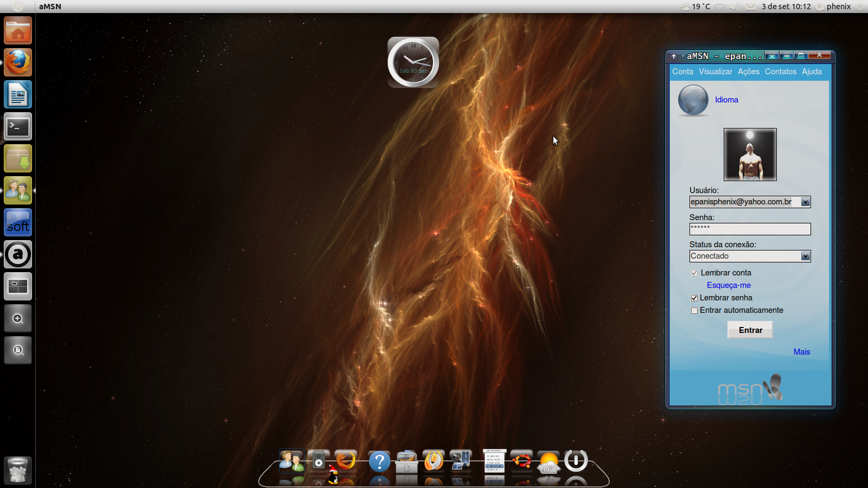Click the Entrar button

[x=750, y=330]
